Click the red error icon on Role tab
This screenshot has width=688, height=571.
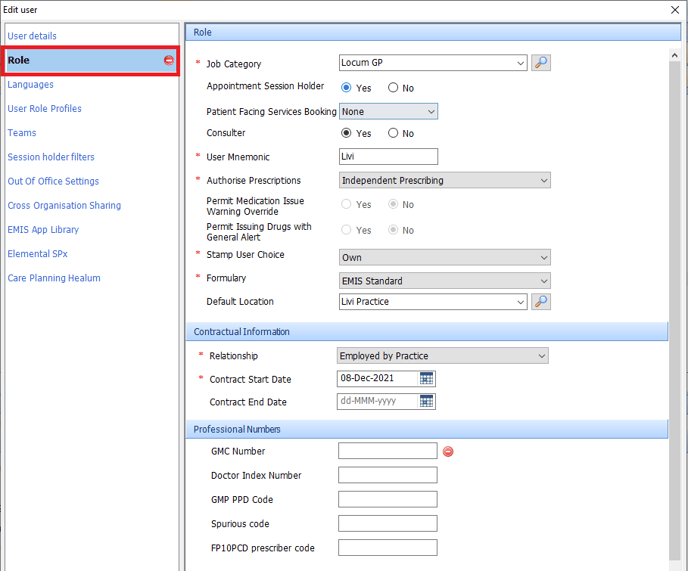[168, 61]
